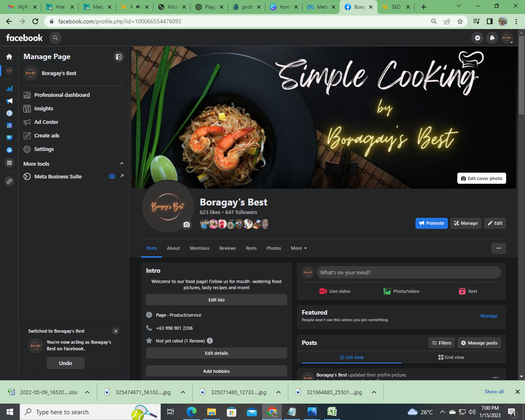This screenshot has height=420, width=525.
Task: Open Chrome media controls icon
Action: click(476, 21)
